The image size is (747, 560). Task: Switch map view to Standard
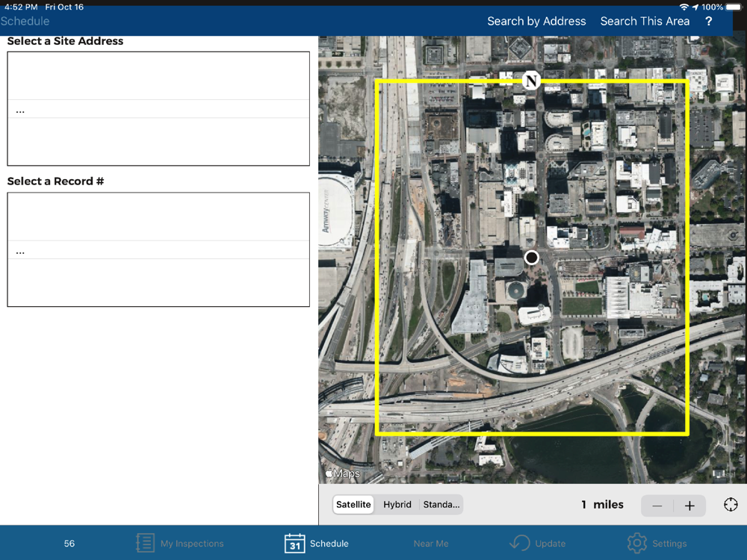click(x=441, y=504)
